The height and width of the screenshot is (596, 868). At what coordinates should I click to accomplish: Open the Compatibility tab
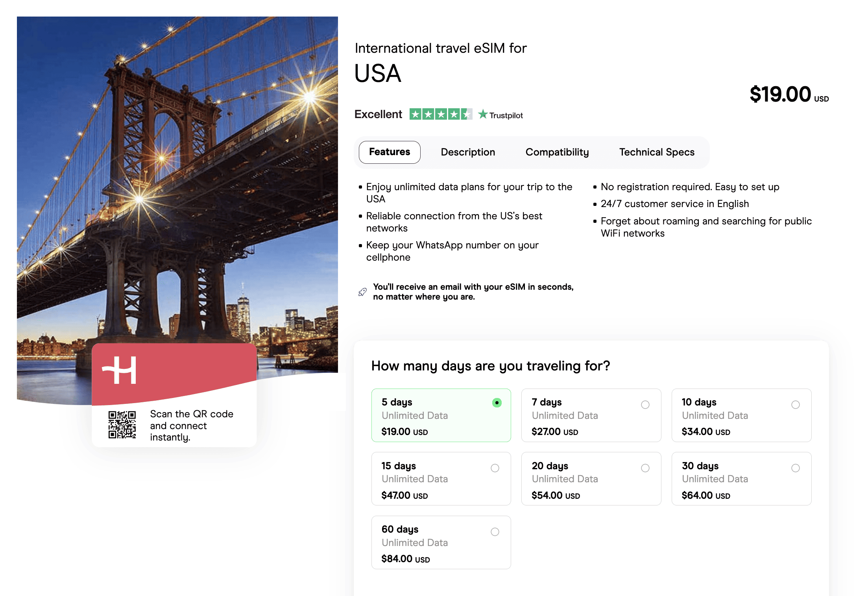click(x=557, y=152)
